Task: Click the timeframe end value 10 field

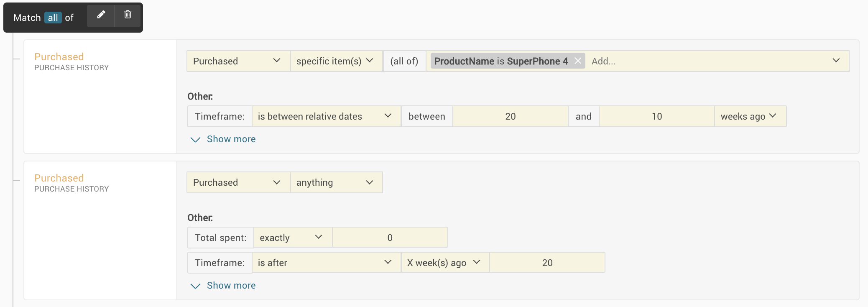Action: [x=656, y=116]
